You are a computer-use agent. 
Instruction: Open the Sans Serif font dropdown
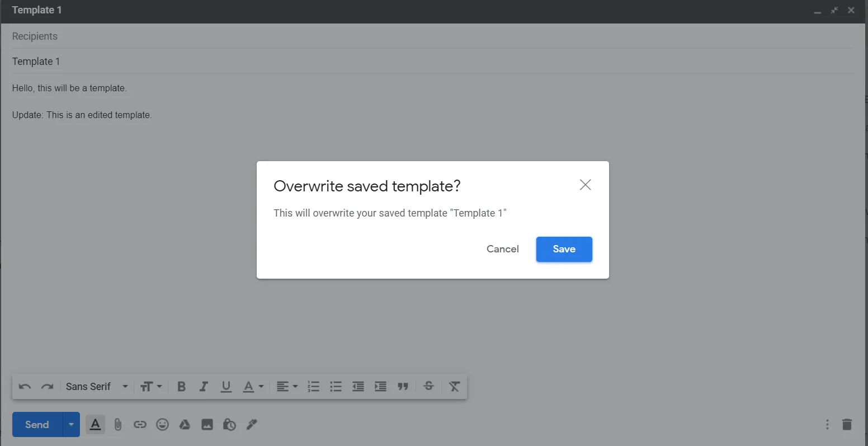coord(97,387)
